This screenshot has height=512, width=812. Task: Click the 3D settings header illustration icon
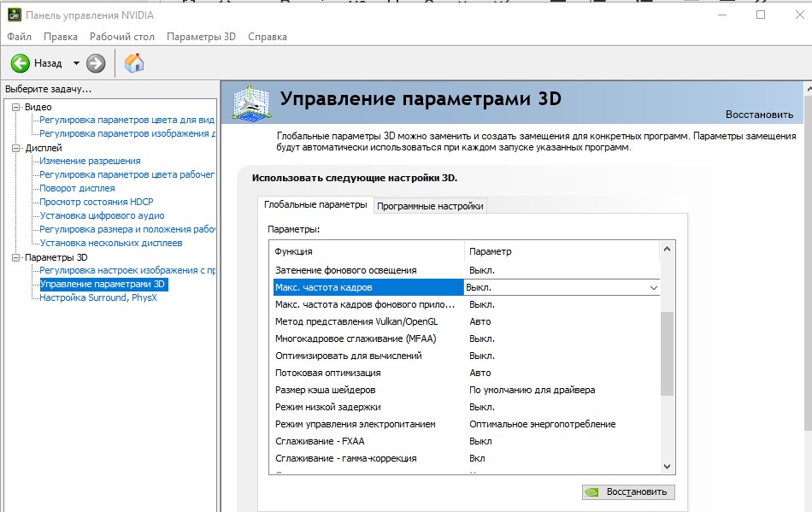251,103
